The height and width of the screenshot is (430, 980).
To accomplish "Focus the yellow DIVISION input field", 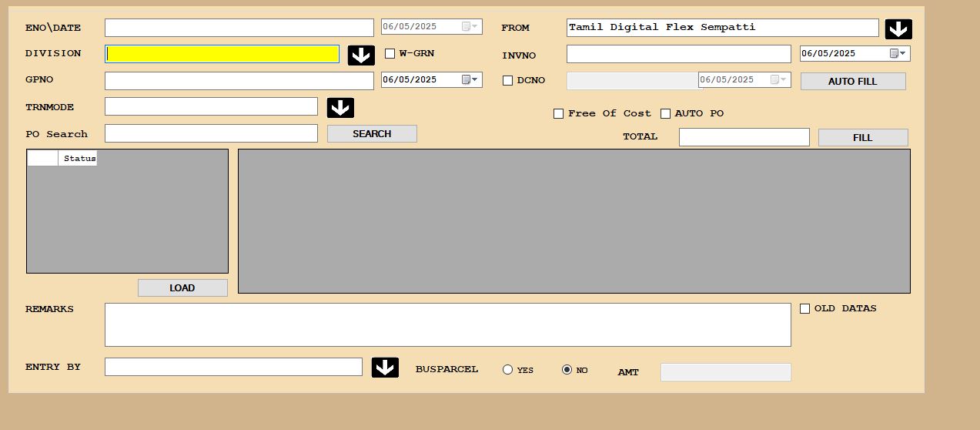I will 222,54.
